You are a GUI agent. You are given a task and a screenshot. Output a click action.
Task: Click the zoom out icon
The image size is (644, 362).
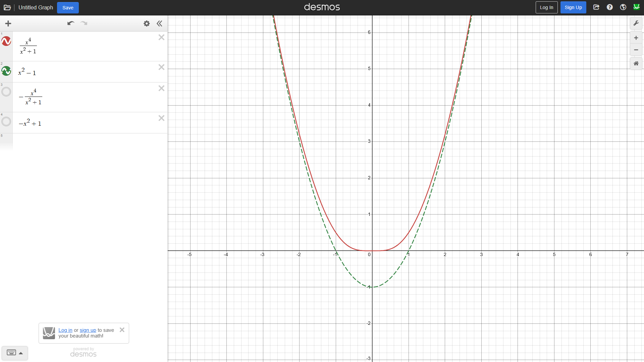(x=636, y=50)
